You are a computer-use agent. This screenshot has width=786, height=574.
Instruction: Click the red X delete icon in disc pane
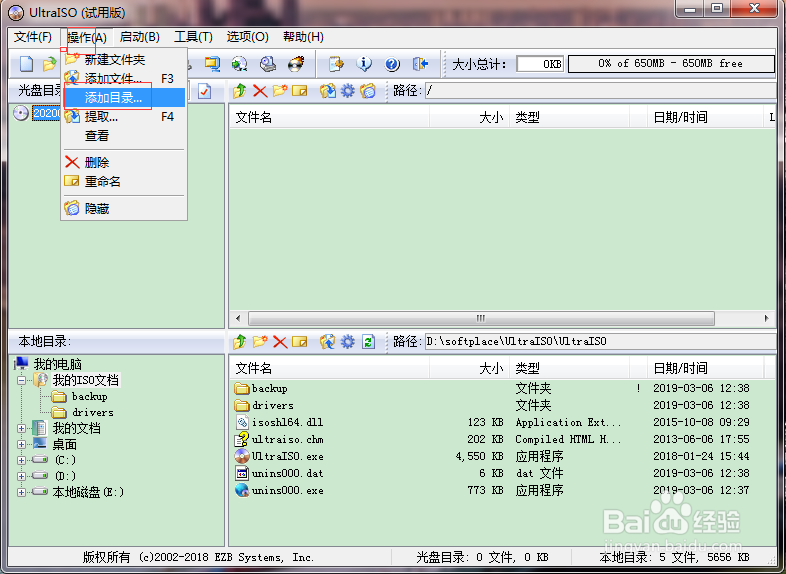[x=260, y=91]
